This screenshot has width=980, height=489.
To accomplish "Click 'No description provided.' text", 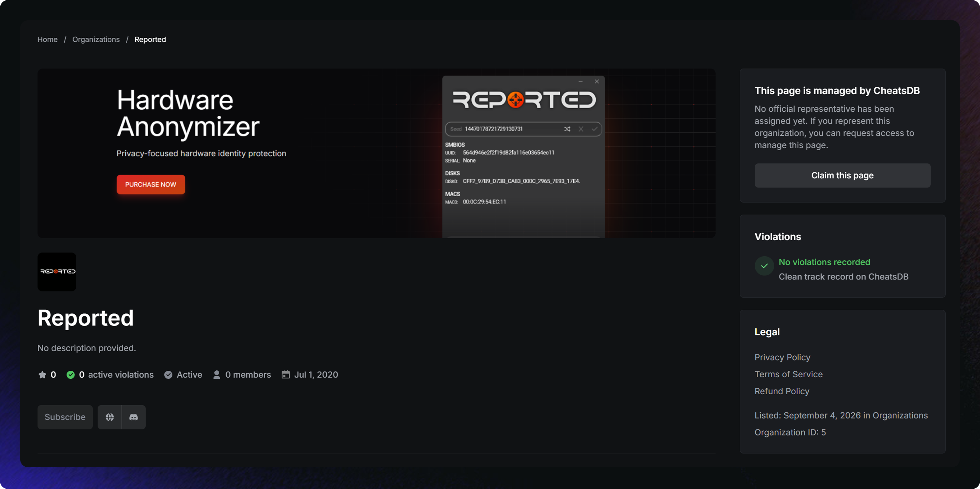I will 86,348.
